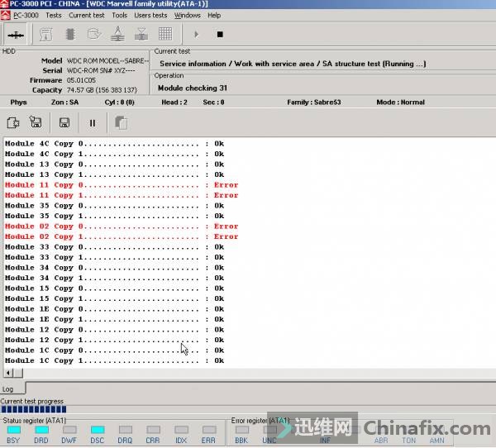Select the Log tab
The width and height of the screenshot is (496, 448).
12,388
